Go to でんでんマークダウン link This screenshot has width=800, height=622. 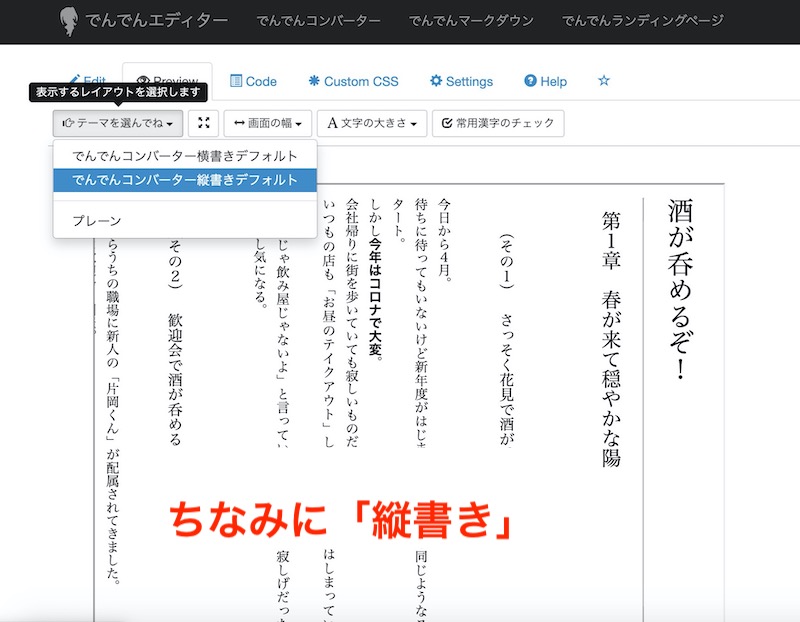pyautogui.click(x=471, y=21)
